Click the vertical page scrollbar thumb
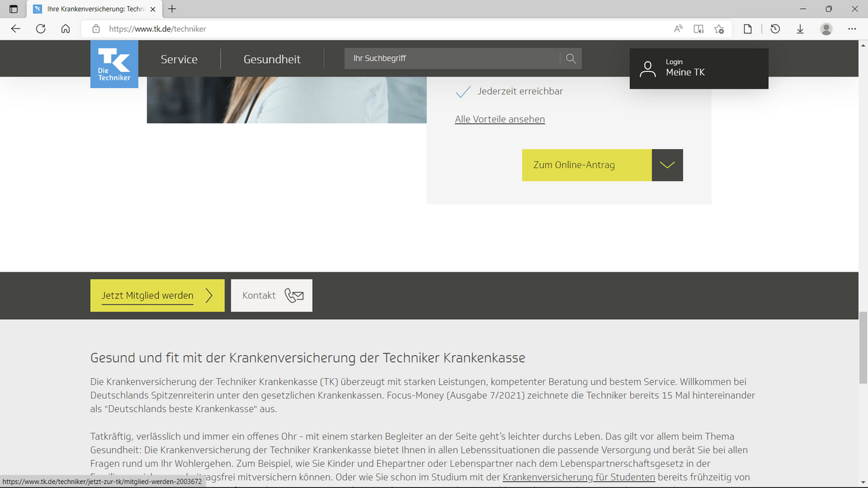868x488 pixels. point(863,347)
